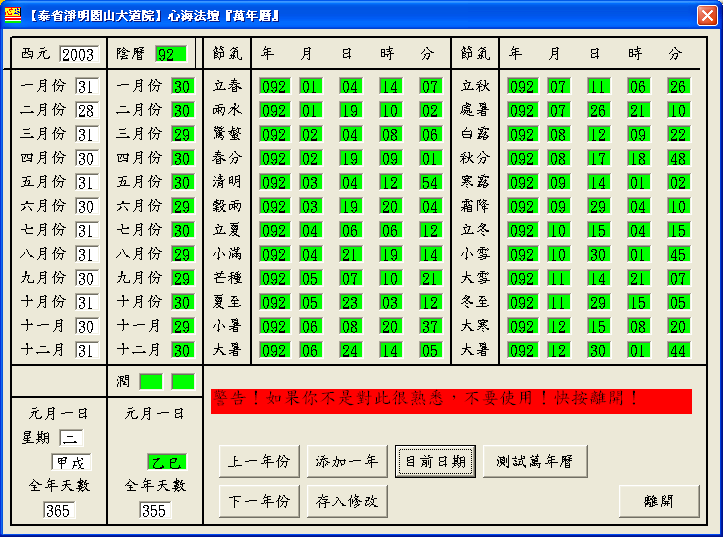Edit the solar 六月份 days field showing 30
Viewport: 723px width, 537px height.
click(87, 206)
